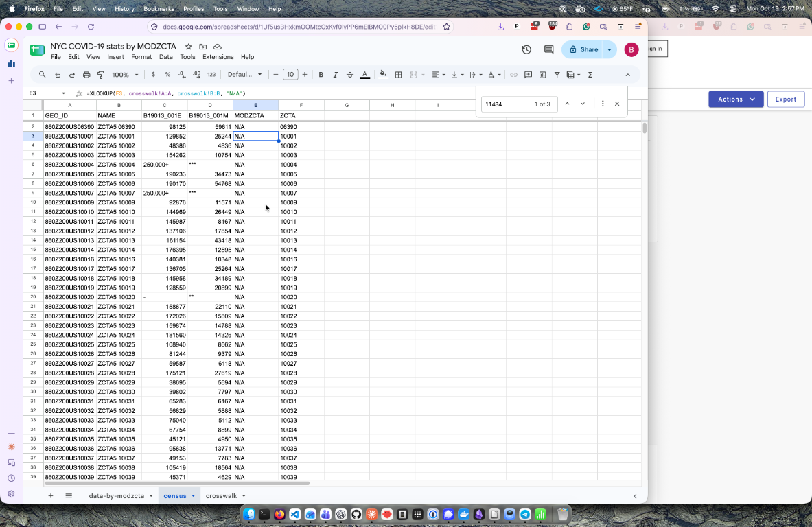Image resolution: width=812 pixels, height=527 pixels.
Task: Click the font size field
Action: (290, 75)
